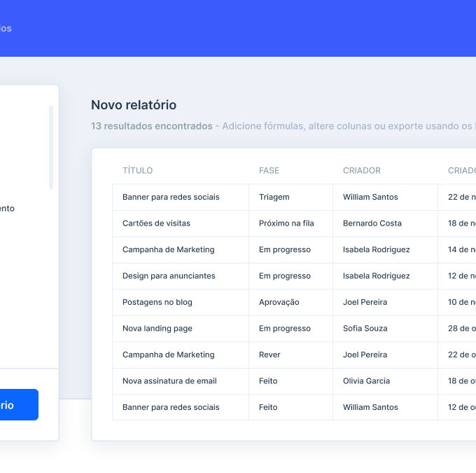This screenshot has height=473, width=476.
Task: Click 'Joel Pereira' in the Rever row
Action: click(385, 355)
